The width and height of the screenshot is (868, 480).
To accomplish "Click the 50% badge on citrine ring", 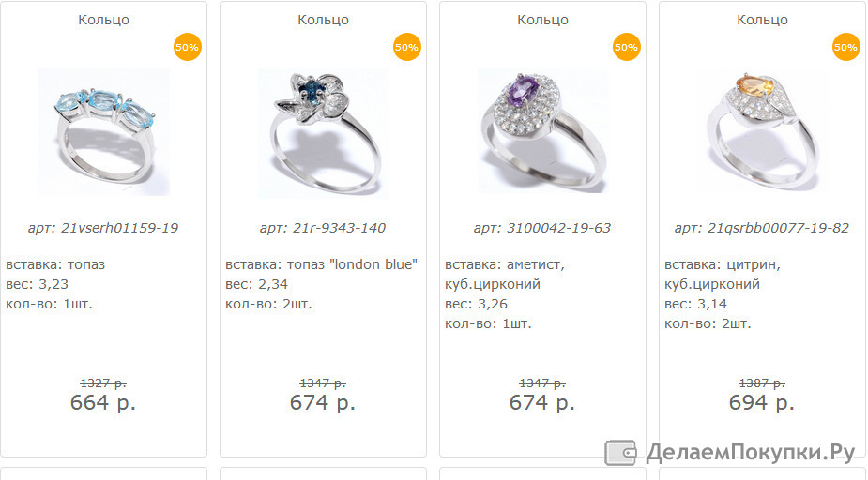I will (x=845, y=47).
